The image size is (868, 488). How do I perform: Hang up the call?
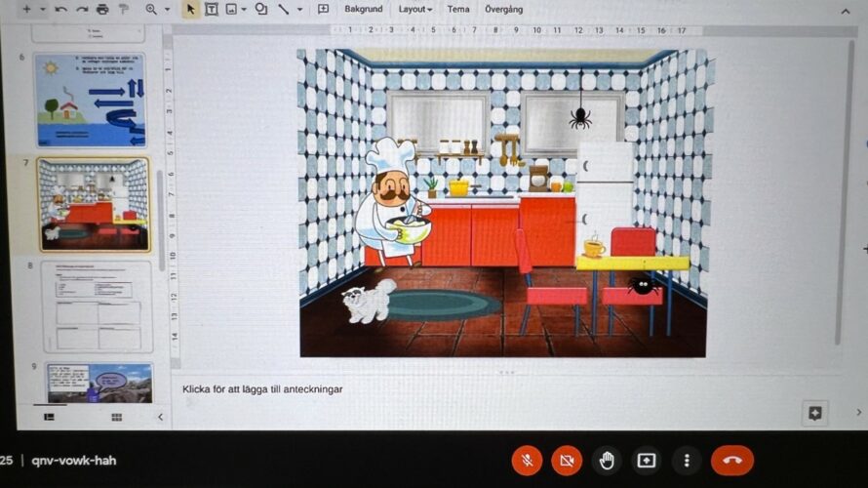coord(731,460)
